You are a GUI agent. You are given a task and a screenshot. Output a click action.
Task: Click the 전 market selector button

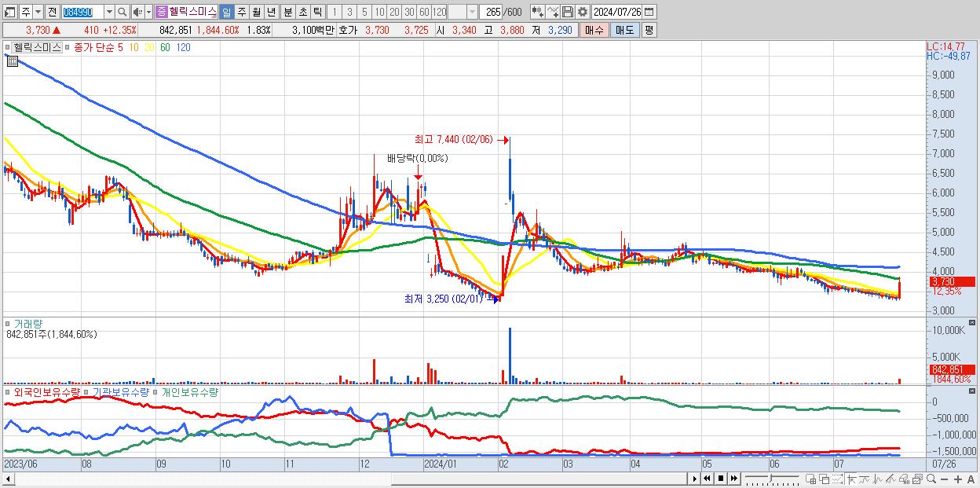point(52,12)
